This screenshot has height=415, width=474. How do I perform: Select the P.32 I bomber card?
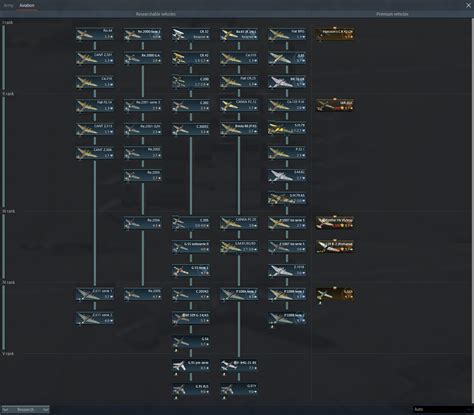click(287, 153)
